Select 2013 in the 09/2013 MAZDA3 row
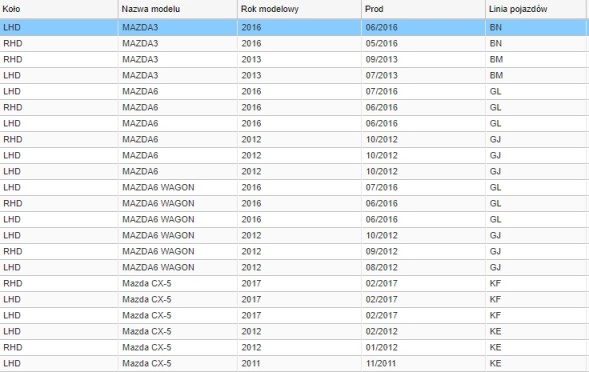 point(251,59)
